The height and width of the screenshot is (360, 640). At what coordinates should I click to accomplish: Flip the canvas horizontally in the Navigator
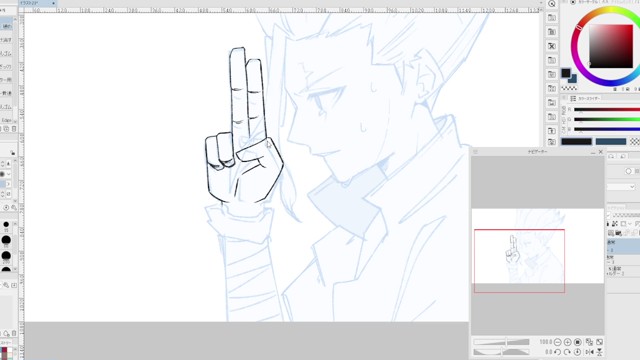pos(589,352)
